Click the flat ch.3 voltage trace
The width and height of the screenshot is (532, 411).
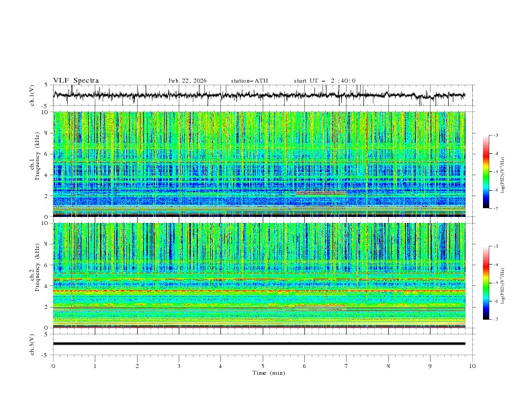coord(259,344)
